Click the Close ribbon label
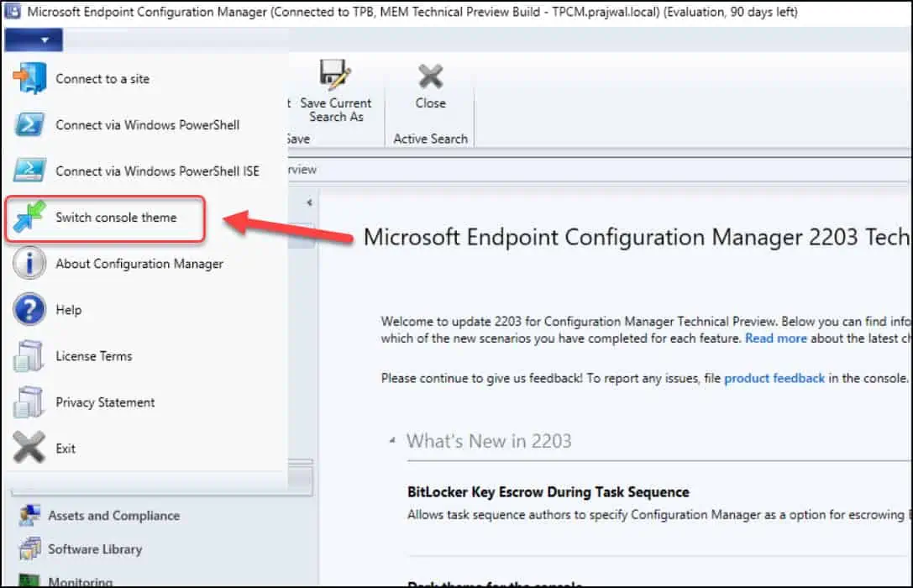Viewport: 913px width, 588px height. tap(431, 103)
